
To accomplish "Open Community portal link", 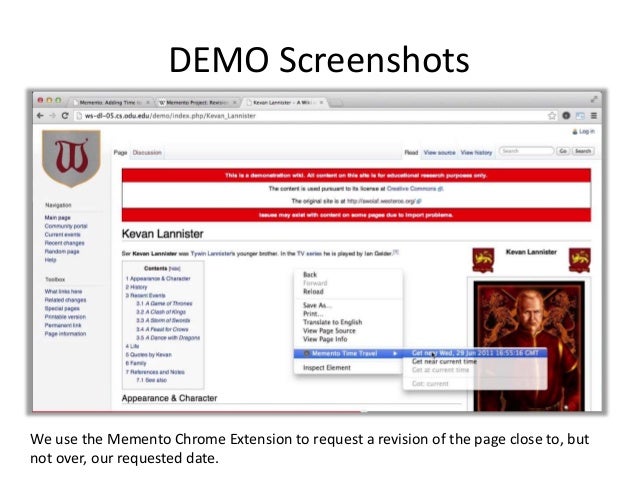I will click(66, 226).
